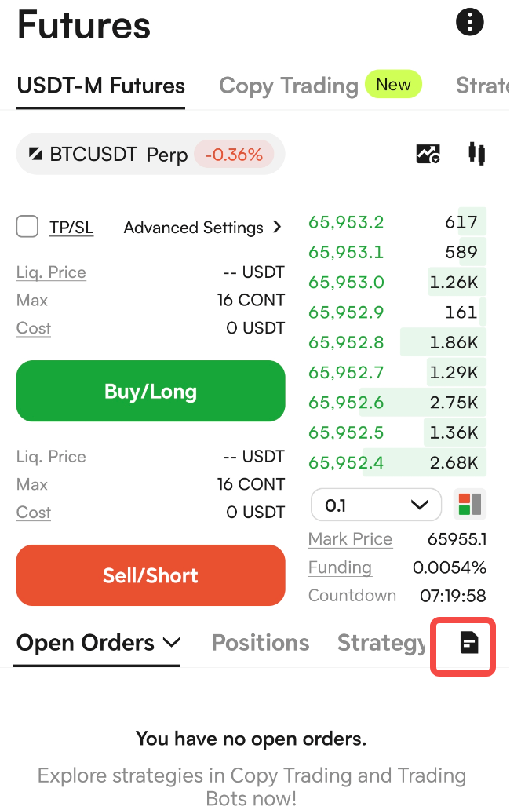The image size is (532, 810).
Task: Open the order history document icon
Action: [469, 643]
